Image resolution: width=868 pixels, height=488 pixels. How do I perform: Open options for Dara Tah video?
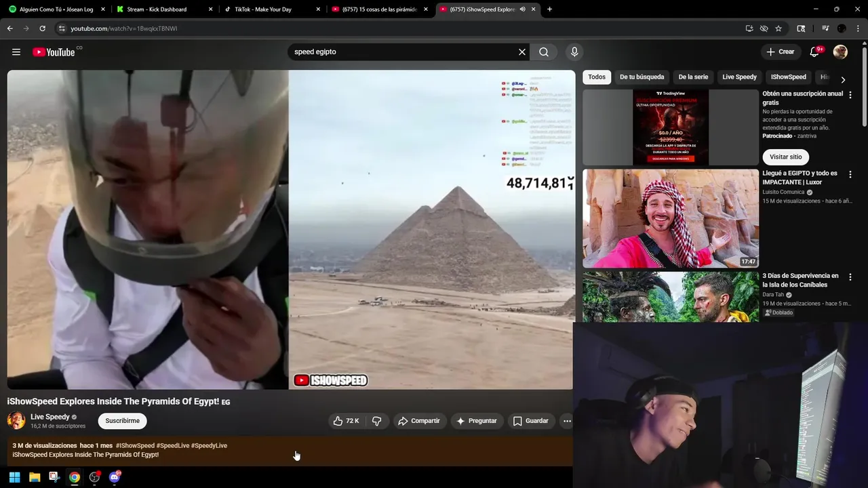(x=850, y=277)
